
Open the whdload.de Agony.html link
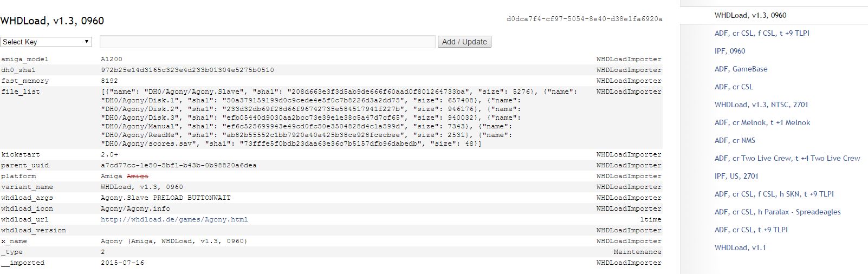[174, 219]
